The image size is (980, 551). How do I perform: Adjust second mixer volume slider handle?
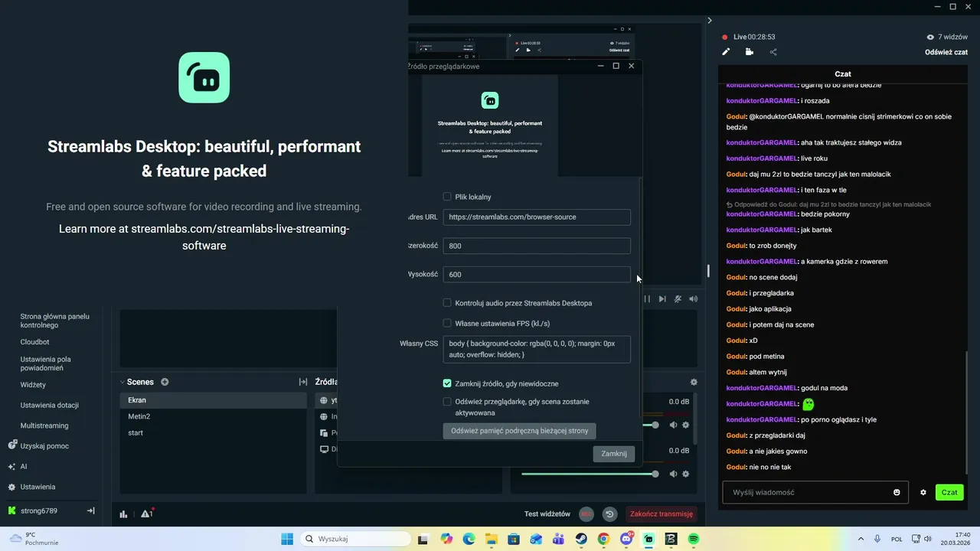pos(655,474)
